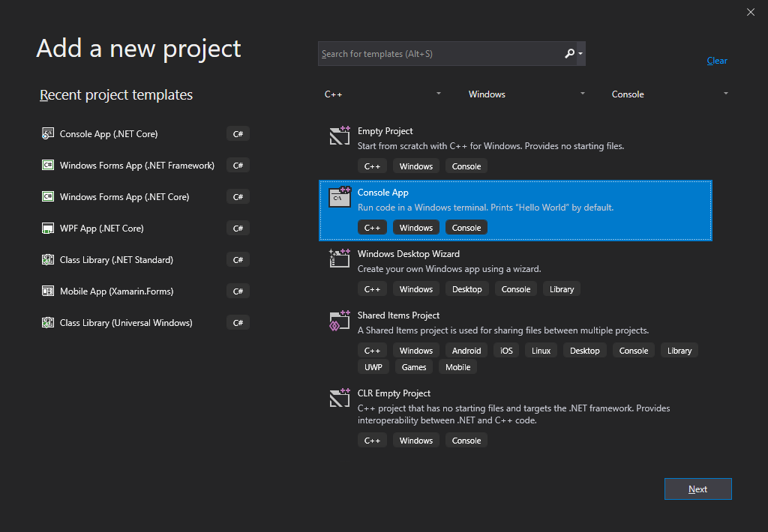Image resolution: width=768 pixels, height=532 pixels.
Task: Click the Console App template icon
Action: point(340,197)
